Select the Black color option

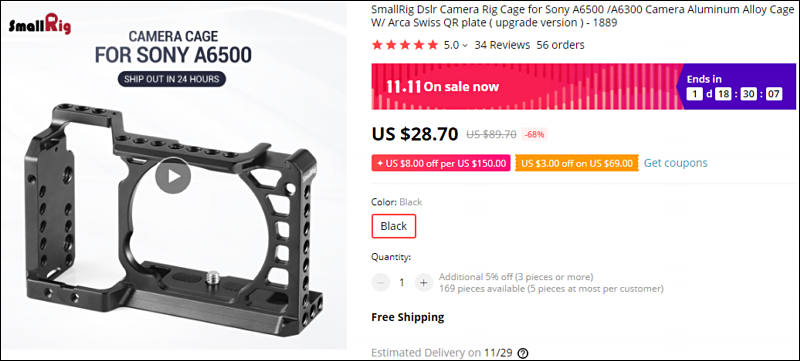tap(394, 226)
